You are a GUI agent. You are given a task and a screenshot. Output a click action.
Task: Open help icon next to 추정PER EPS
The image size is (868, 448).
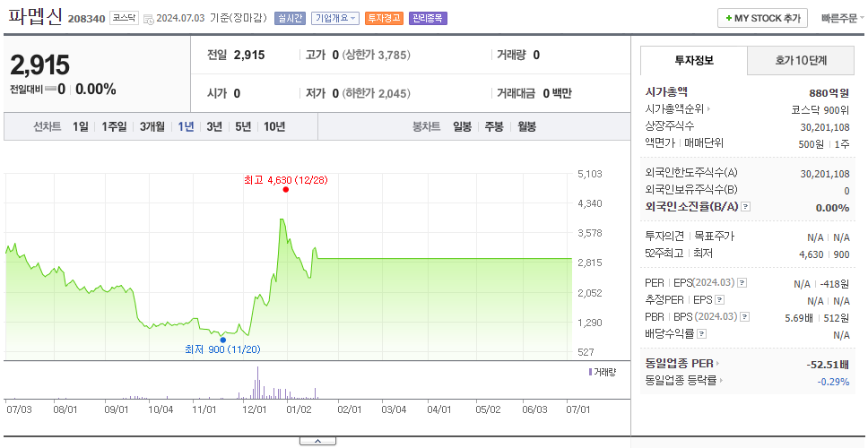(x=720, y=300)
